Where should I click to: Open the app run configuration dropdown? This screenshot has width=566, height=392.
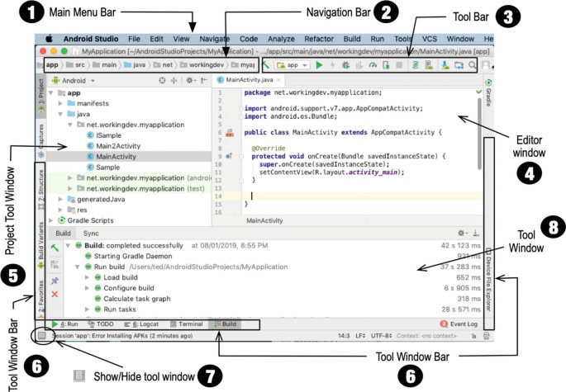click(x=293, y=64)
